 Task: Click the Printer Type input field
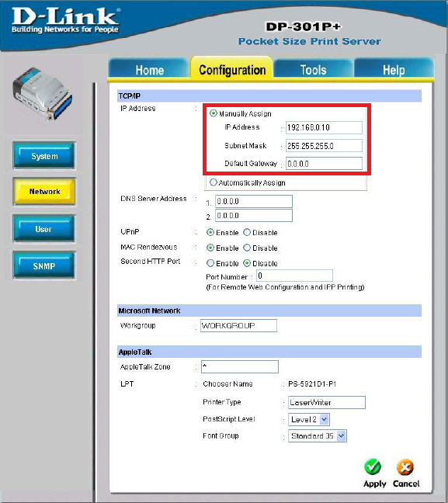click(x=327, y=402)
